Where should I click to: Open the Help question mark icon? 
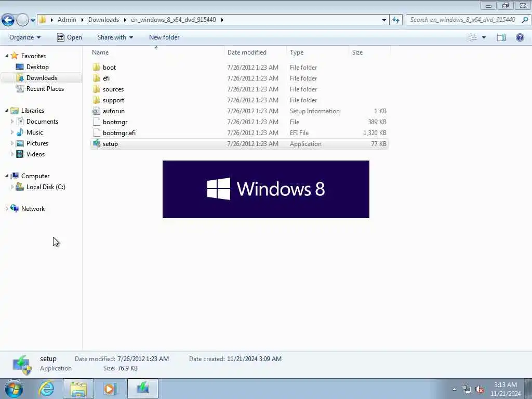click(520, 37)
